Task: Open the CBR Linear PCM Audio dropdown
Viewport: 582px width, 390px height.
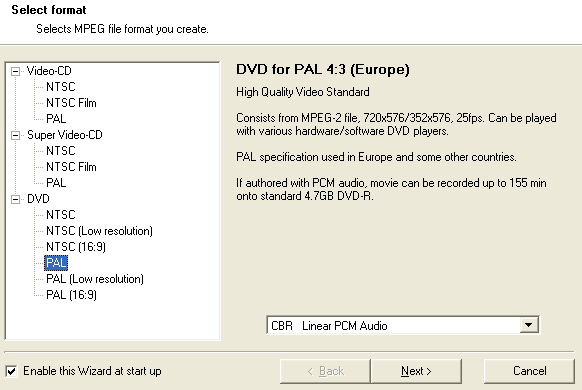Action: click(529, 325)
